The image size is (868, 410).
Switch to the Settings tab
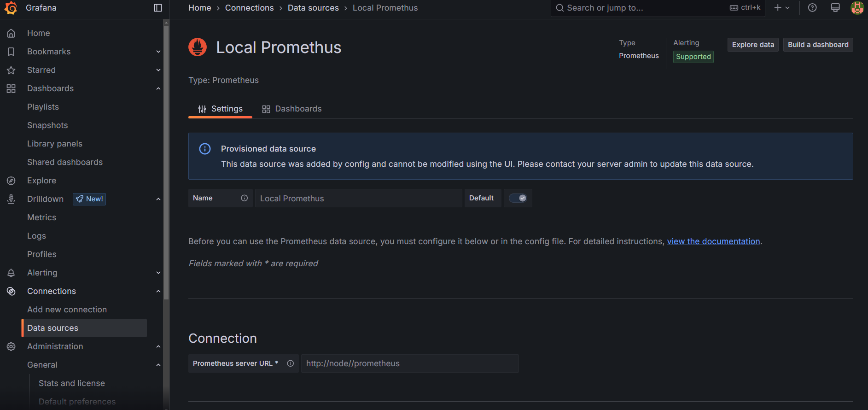coord(220,109)
